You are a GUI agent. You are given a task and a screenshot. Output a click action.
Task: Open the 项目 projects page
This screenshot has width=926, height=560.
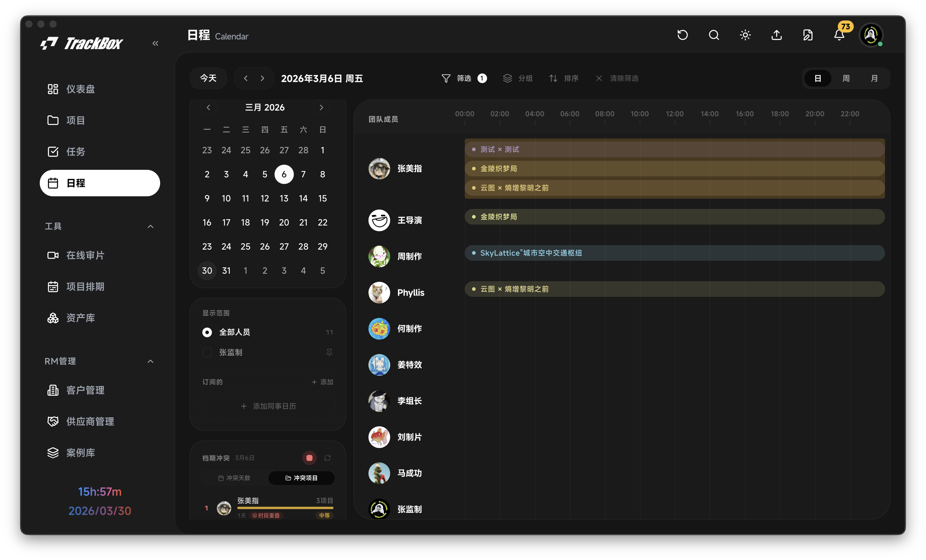click(100, 120)
